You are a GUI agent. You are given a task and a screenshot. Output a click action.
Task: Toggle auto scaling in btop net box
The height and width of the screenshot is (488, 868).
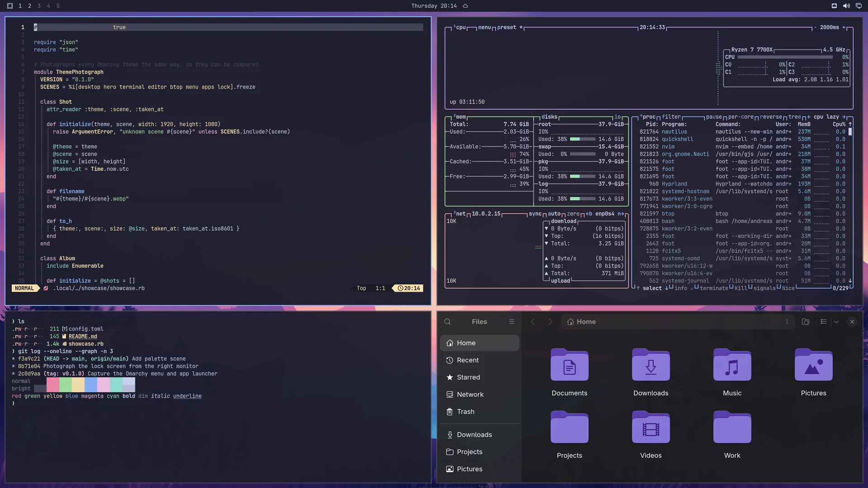coord(554,214)
